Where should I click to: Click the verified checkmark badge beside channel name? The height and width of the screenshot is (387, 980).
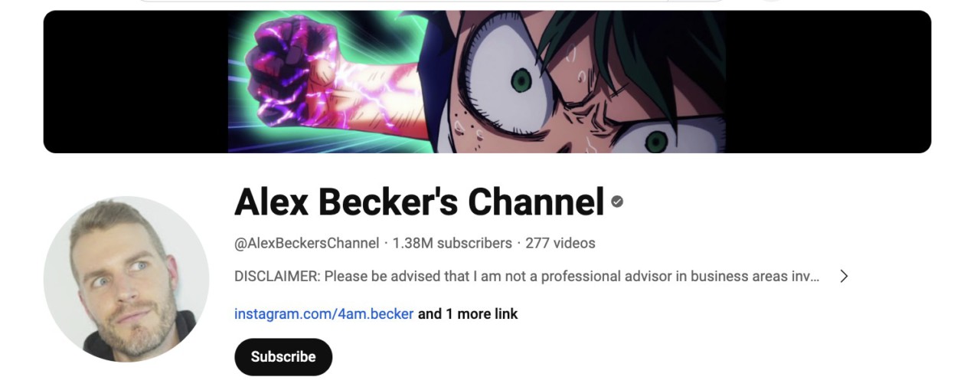click(x=617, y=202)
